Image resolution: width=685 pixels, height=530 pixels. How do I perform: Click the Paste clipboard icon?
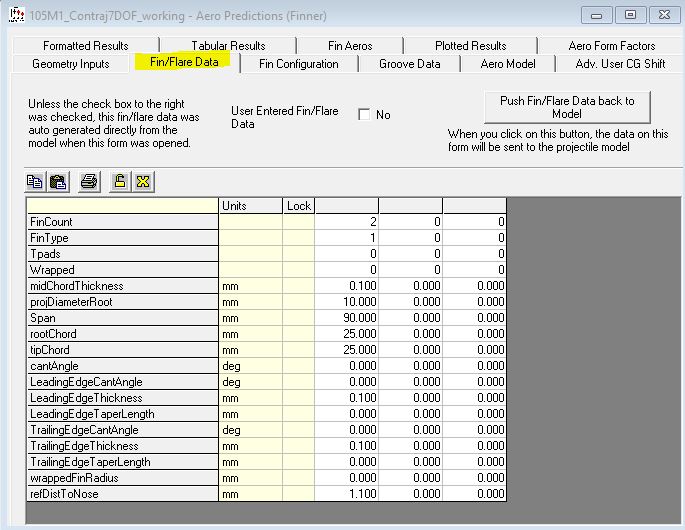[58, 181]
